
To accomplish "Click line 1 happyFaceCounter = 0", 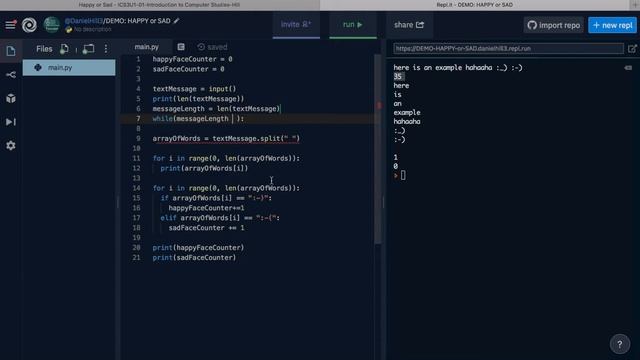I will tap(192, 59).
